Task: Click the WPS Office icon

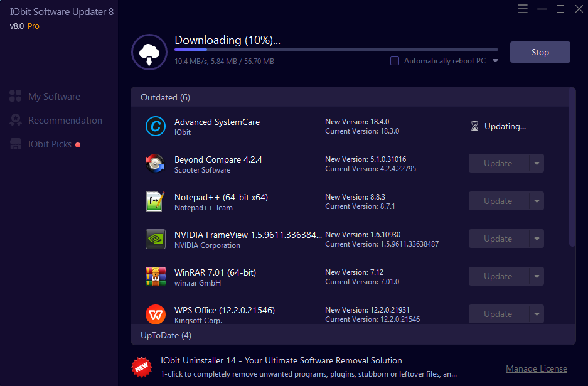Action: [x=155, y=314]
